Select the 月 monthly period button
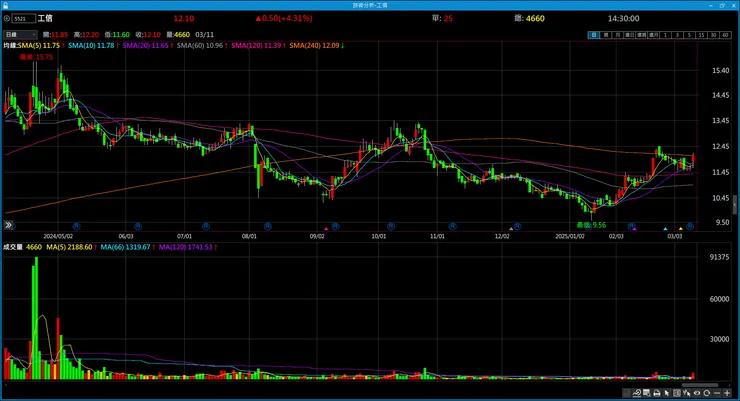This screenshot has height=401, width=740. pos(617,35)
